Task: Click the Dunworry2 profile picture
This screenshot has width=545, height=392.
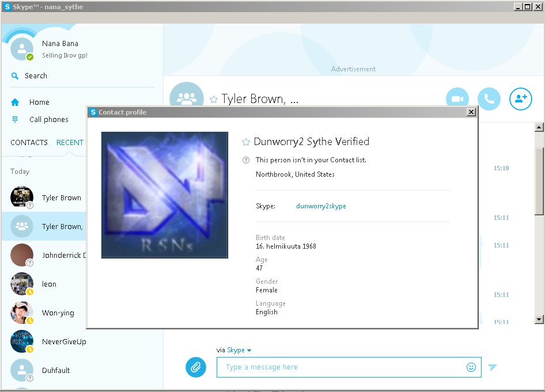Action: (165, 195)
